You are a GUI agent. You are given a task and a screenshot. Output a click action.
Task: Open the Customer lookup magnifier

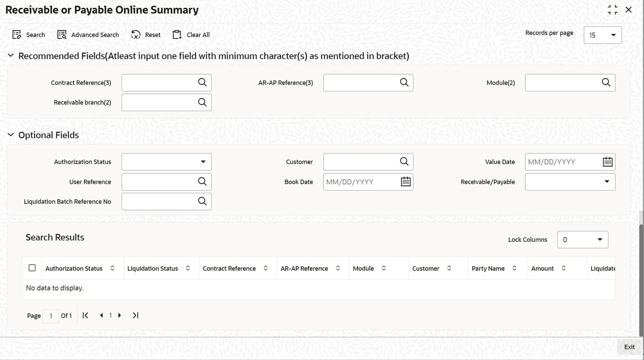click(404, 162)
